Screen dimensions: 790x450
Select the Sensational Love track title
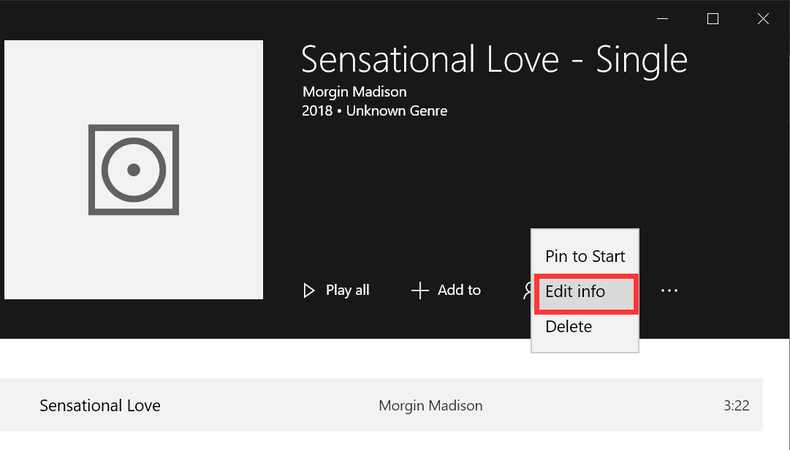click(100, 405)
